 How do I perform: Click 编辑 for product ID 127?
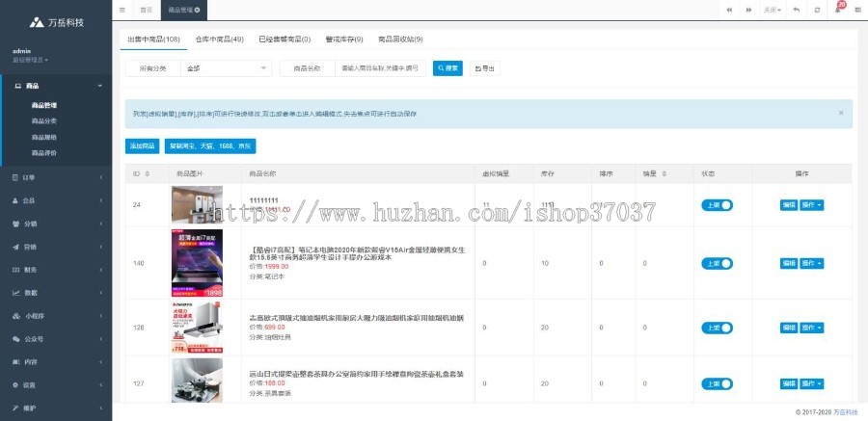(789, 384)
